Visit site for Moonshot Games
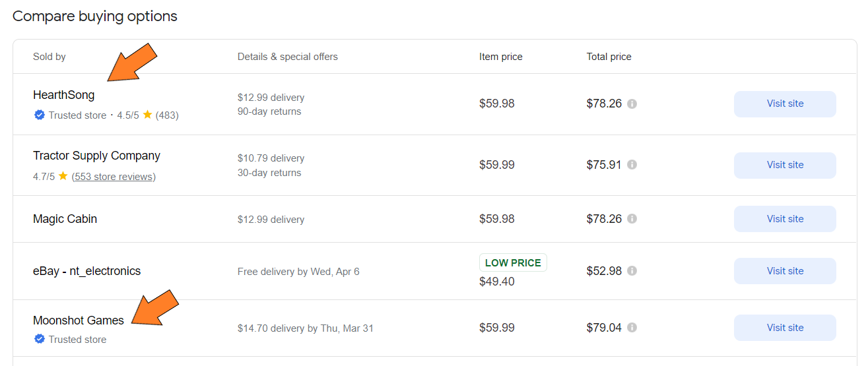This screenshot has height=366, width=868. pos(785,328)
